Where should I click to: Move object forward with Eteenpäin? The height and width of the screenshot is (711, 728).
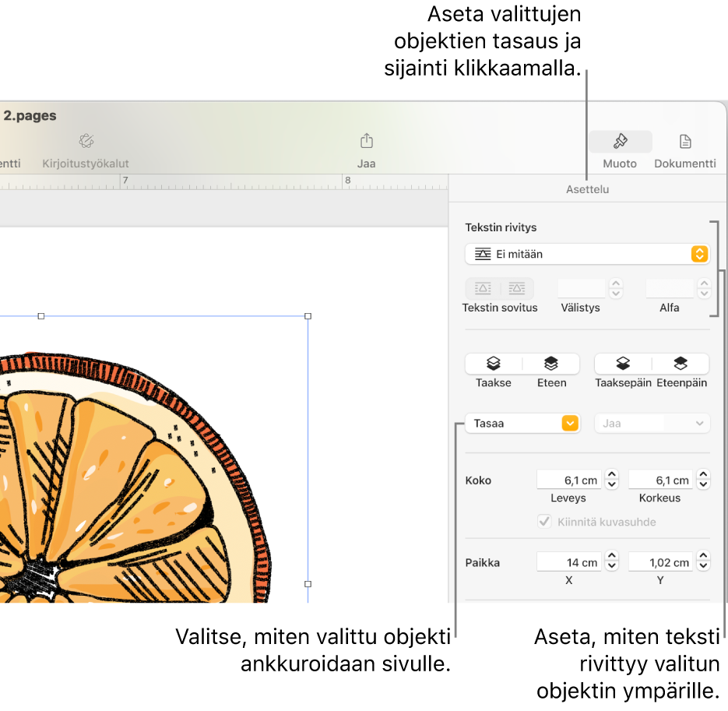[681, 363]
